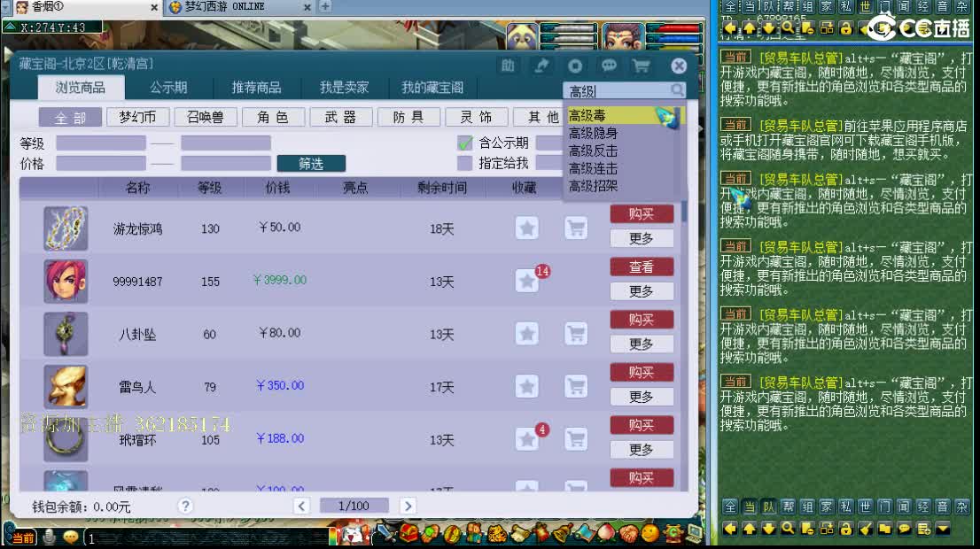Select 高级隐身 from the search suggestions

pyautogui.click(x=623, y=133)
